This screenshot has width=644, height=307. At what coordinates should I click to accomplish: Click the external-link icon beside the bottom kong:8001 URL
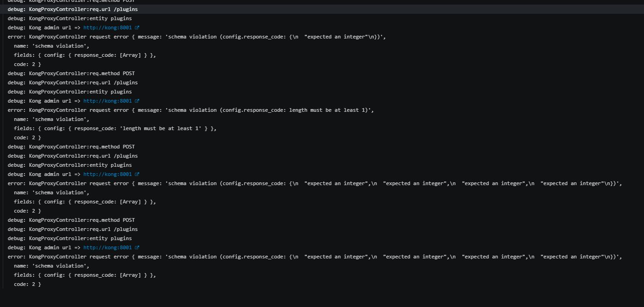(137, 247)
